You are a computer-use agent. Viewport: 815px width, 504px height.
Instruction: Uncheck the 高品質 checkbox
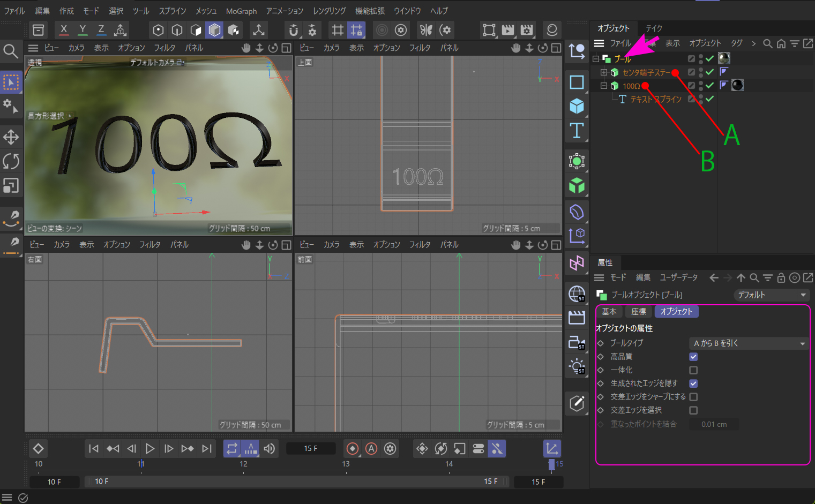(693, 357)
